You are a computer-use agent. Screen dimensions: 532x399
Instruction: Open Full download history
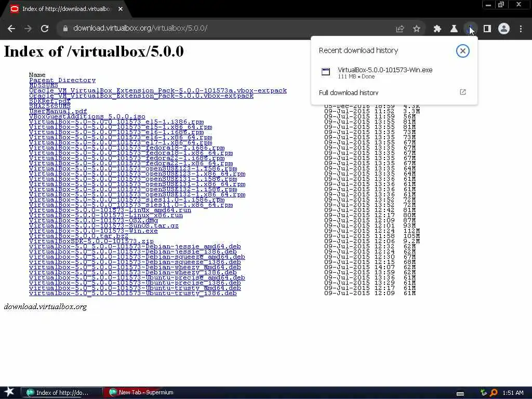pyautogui.click(x=394, y=92)
